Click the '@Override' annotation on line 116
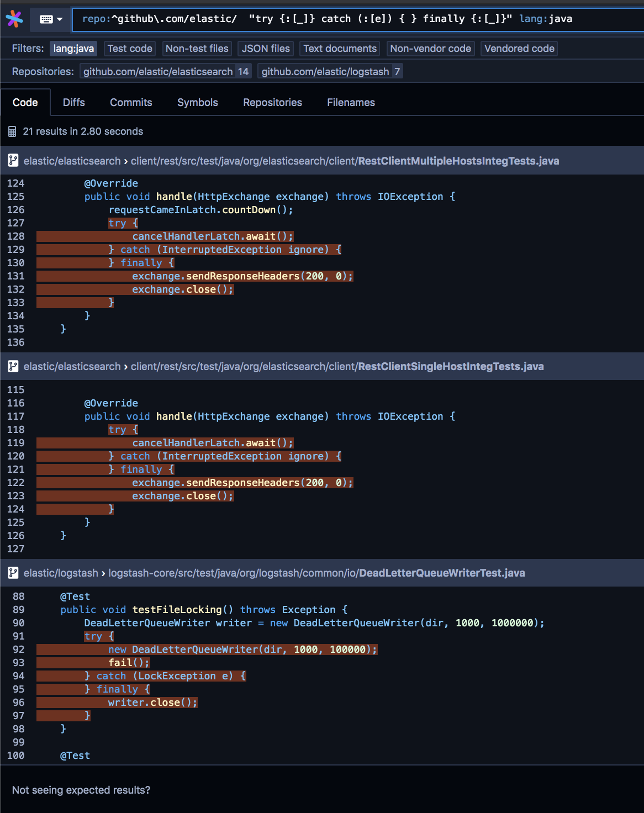 [111, 403]
